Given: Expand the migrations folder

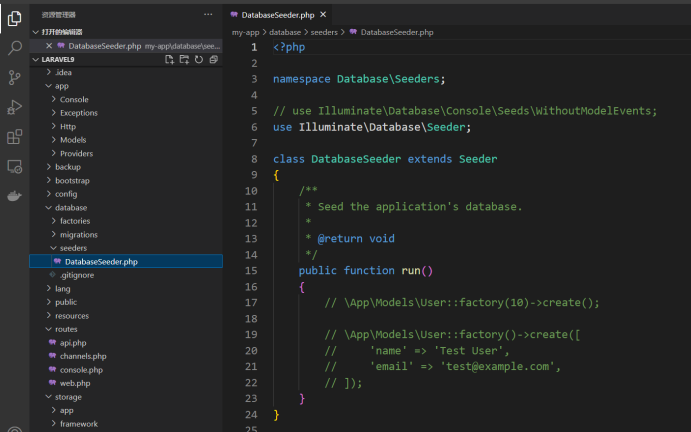Looking at the screenshot, I should coord(78,234).
